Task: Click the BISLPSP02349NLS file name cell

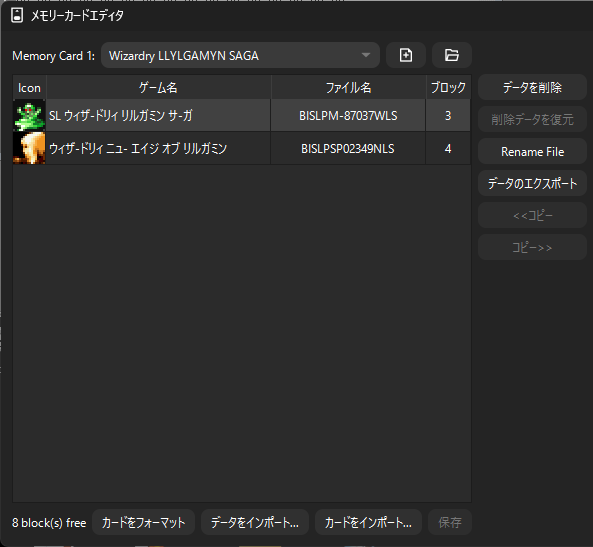Action: 348,148
